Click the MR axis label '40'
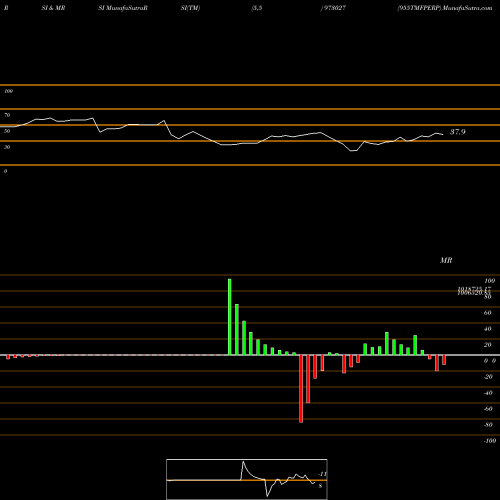This screenshot has width=500, height=500. point(487,329)
